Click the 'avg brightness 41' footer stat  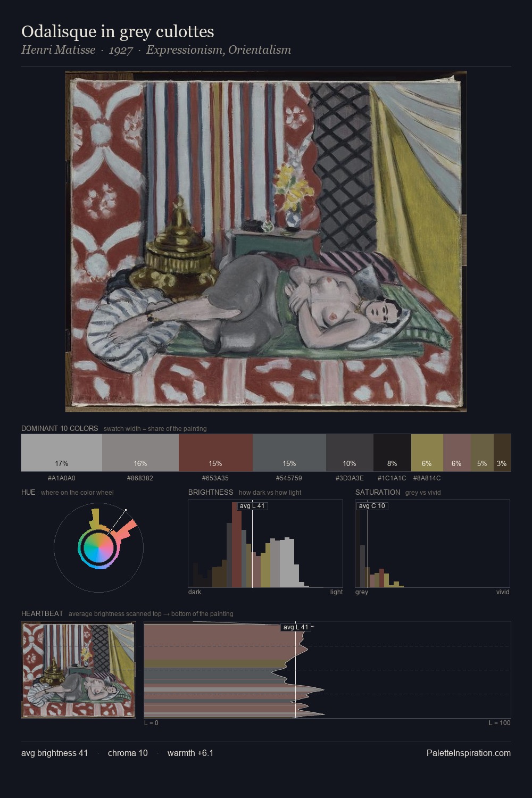click(55, 753)
